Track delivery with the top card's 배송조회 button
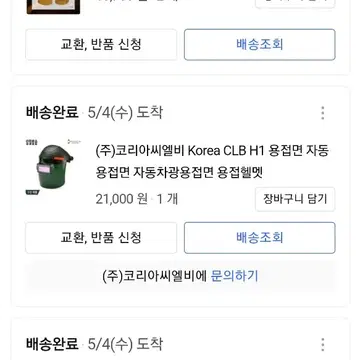This screenshot has width=360, height=360. pos(260,45)
